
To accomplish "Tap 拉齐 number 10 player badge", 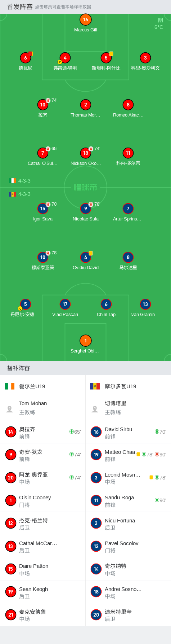I will [x=43, y=105].
